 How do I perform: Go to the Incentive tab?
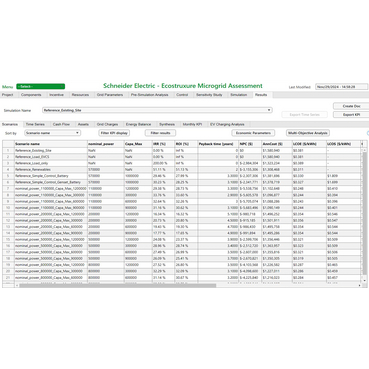56,95
